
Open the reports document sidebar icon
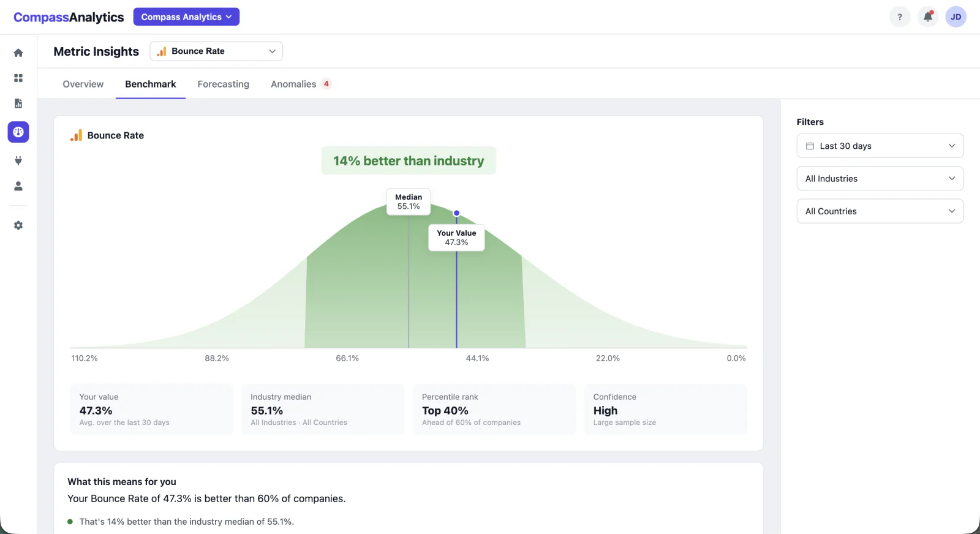click(18, 103)
